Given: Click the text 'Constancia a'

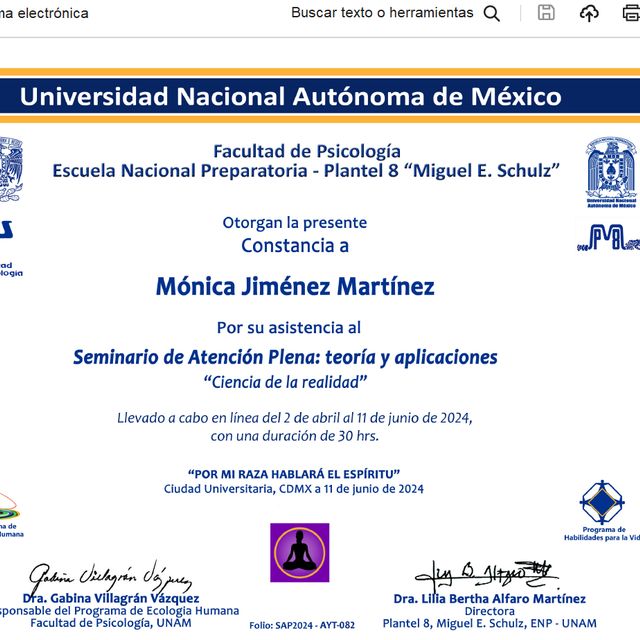Looking at the screenshot, I should pos(295,246).
